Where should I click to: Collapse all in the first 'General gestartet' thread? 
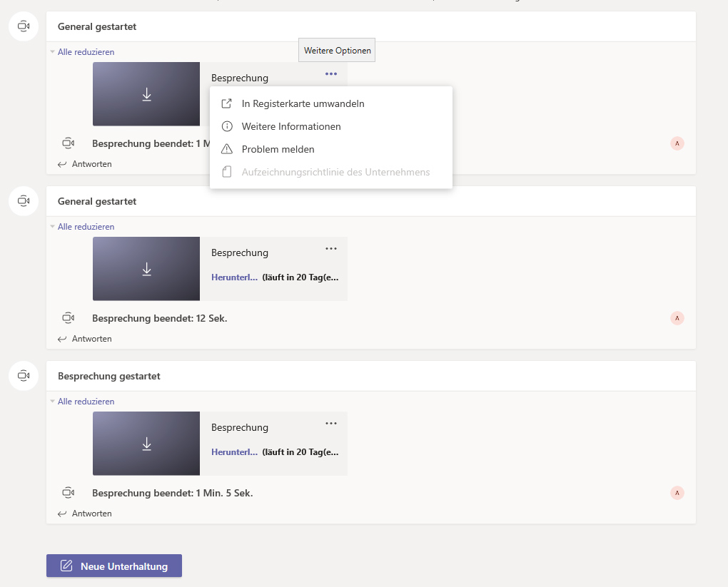(x=86, y=52)
